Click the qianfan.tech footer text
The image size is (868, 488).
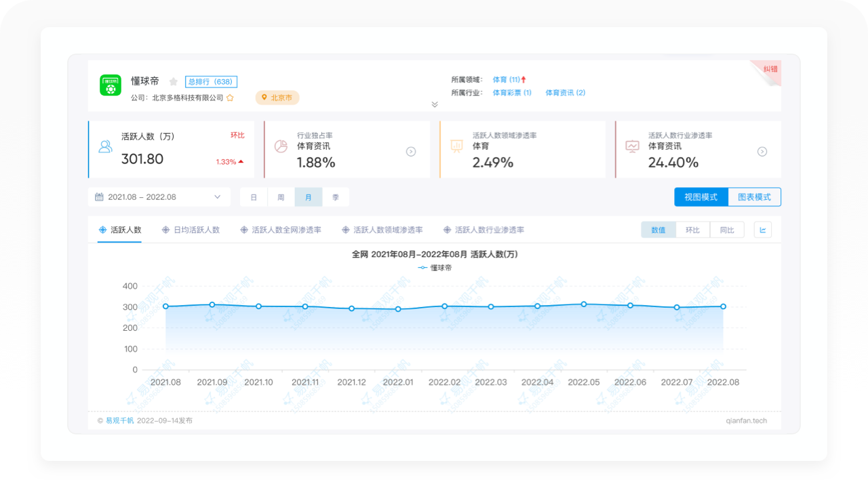tap(747, 420)
